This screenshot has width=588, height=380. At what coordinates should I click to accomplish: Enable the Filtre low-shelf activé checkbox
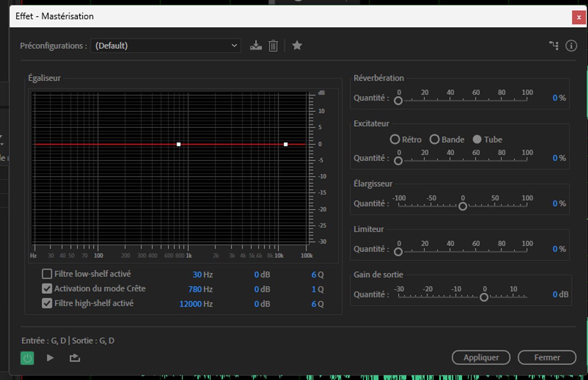click(47, 274)
